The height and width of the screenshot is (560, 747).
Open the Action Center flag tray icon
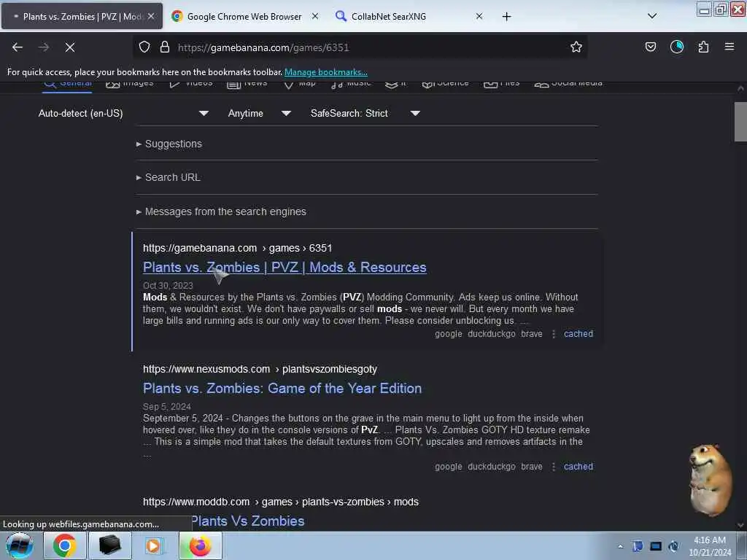pyautogui.click(x=638, y=546)
